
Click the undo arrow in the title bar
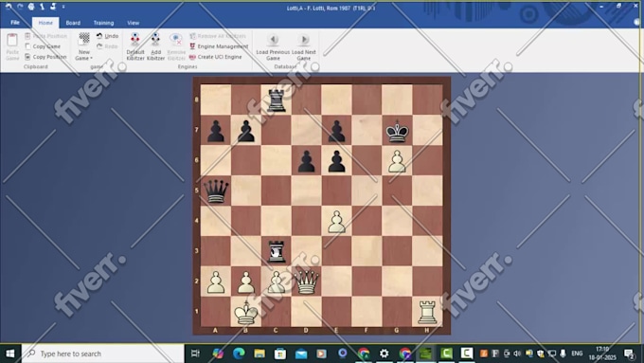(x=9, y=7)
